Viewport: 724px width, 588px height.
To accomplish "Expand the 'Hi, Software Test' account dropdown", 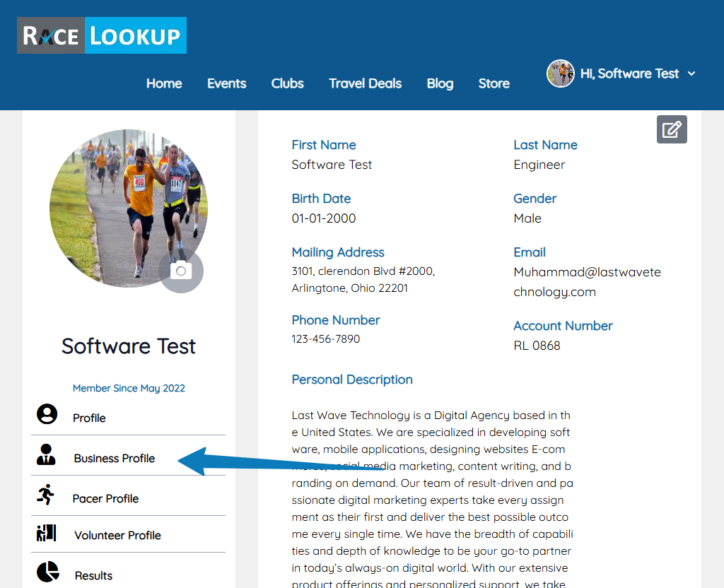I will (x=690, y=73).
